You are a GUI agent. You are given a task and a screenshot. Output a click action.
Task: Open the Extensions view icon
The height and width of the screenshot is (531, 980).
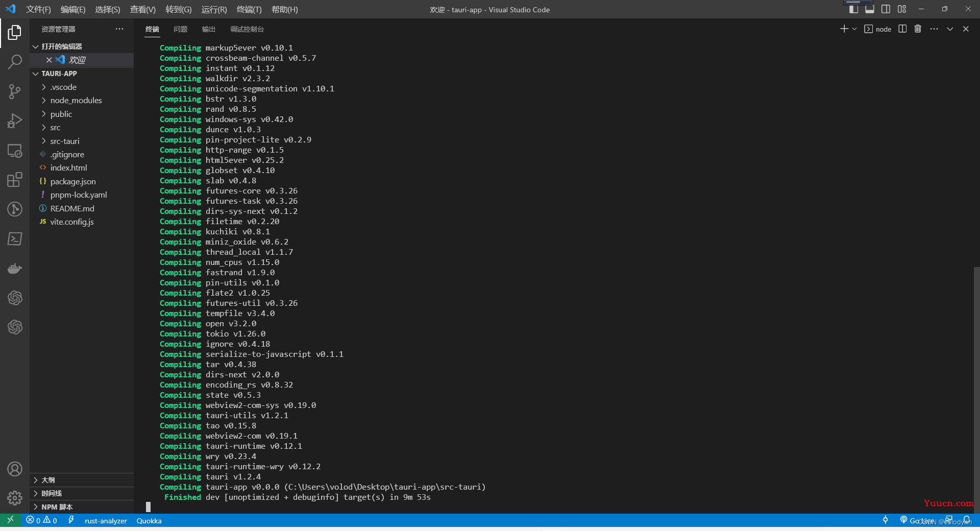15,180
